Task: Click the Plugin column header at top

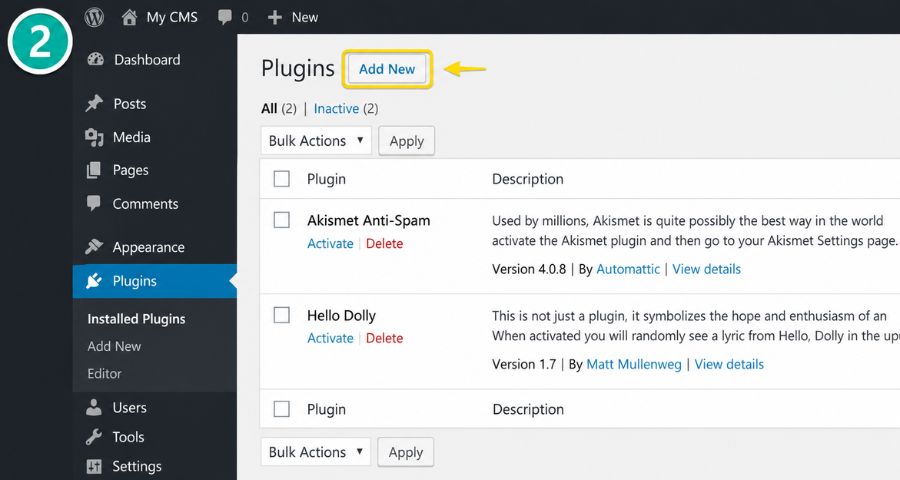Action: [326, 179]
